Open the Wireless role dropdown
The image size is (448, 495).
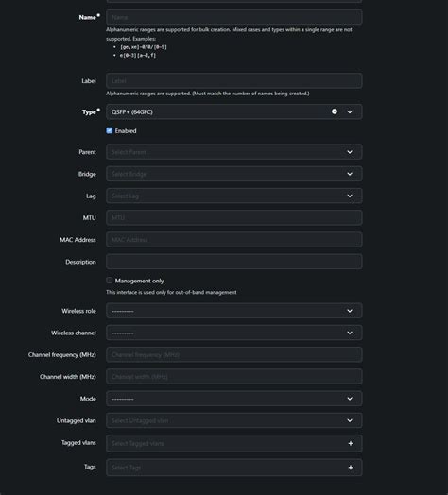[x=234, y=311]
